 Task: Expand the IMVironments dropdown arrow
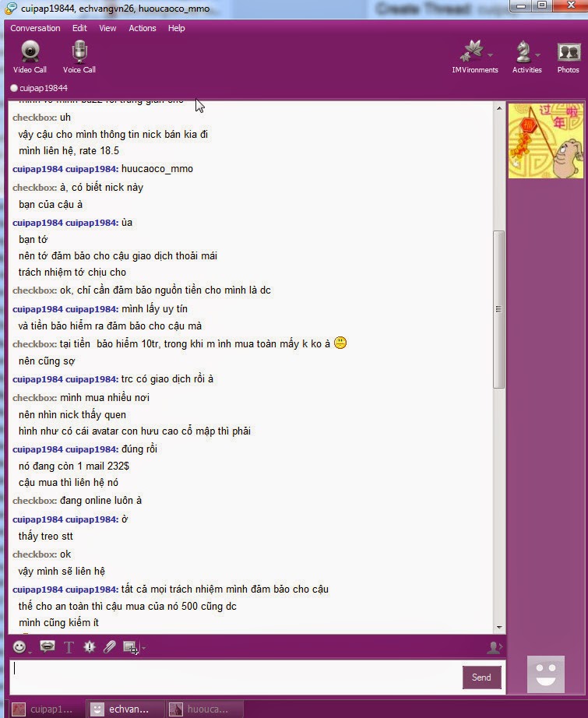[491, 55]
